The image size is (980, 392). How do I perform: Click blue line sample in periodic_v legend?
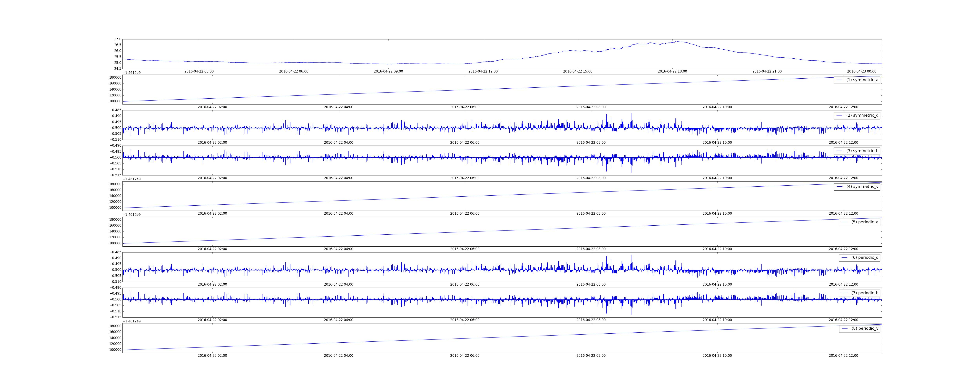pos(844,328)
